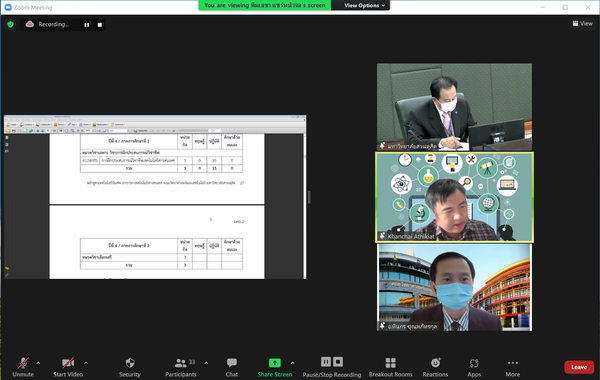Open the Participants panel
The height and width of the screenshot is (380, 600).
click(x=181, y=367)
